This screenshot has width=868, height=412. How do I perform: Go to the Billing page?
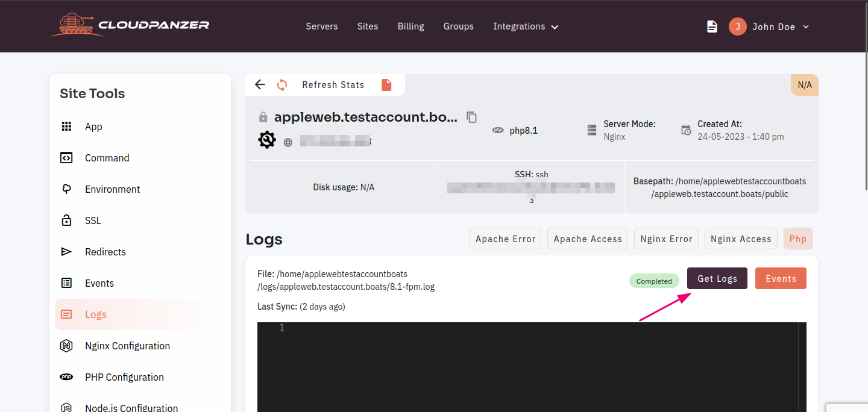411,27
